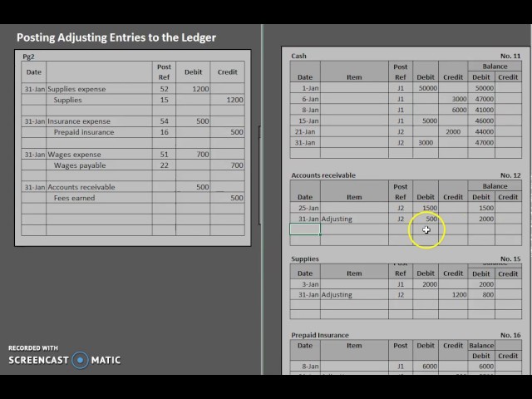Select the 'Insurance expense' journal cell

click(x=99, y=121)
